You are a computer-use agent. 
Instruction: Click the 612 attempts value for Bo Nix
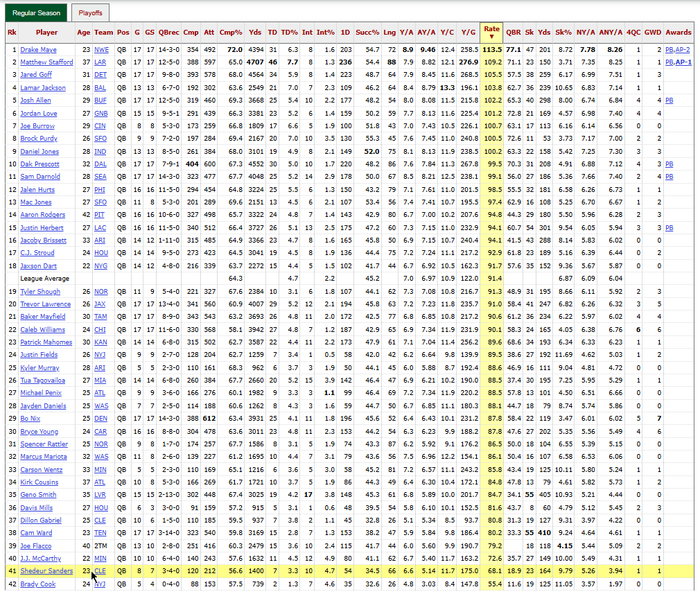point(209,419)
